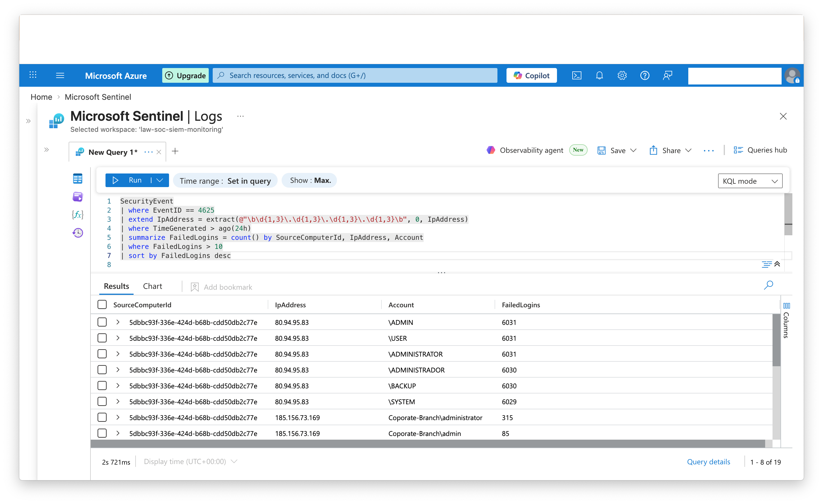Switch to the Chart tab
This screenshot has width=823, height=504.
click(x=152, y=286)
